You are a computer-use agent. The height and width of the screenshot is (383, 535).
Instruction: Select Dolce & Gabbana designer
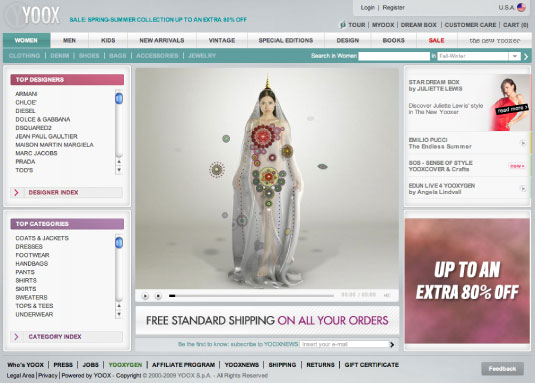click(43, 119)
